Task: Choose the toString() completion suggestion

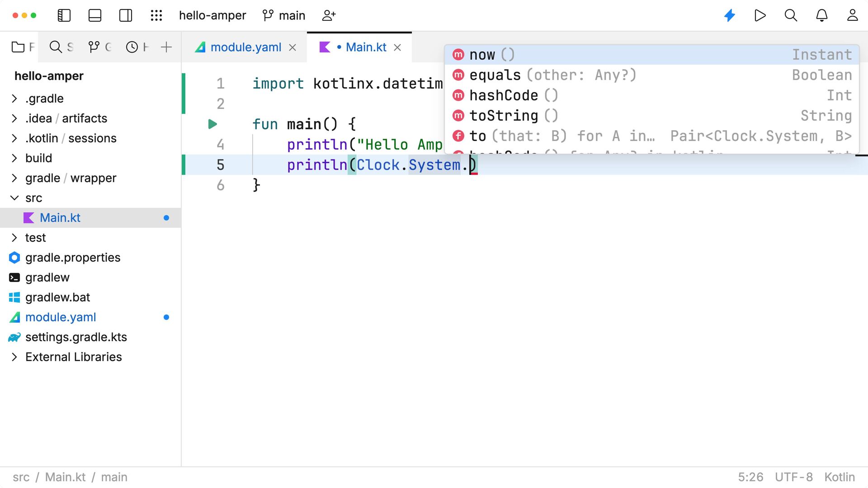Action: [651, 116]
